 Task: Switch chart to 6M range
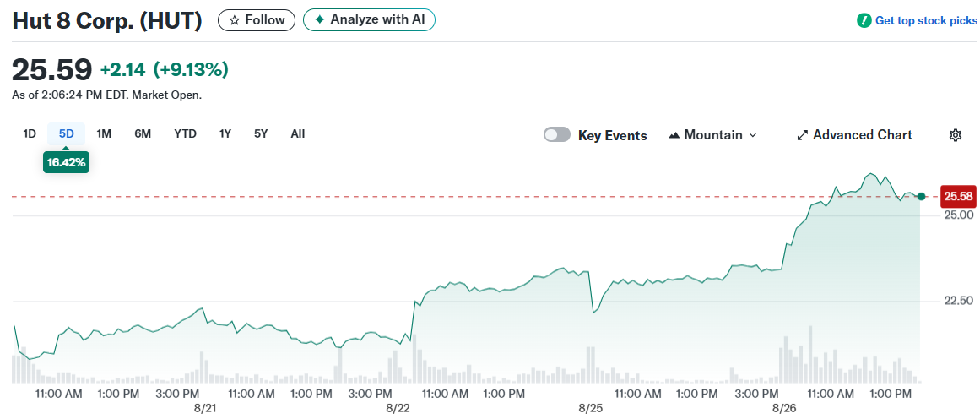click(x=143, y=133)
